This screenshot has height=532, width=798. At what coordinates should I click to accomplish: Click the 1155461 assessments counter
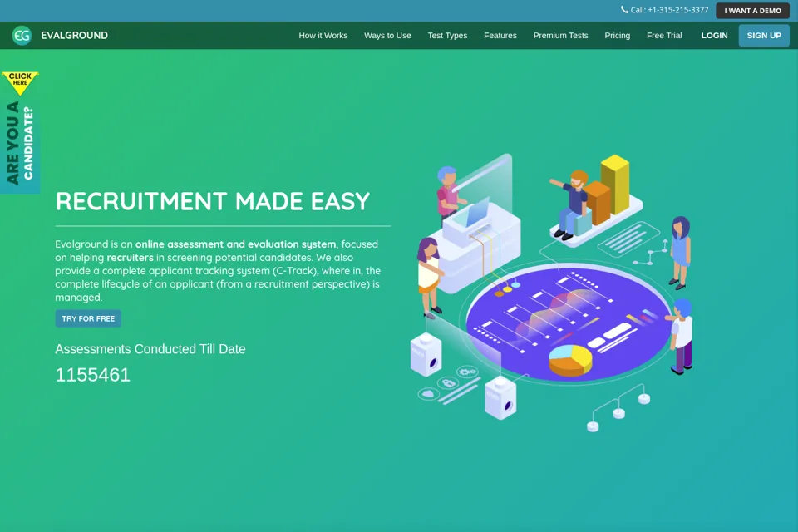92,375
